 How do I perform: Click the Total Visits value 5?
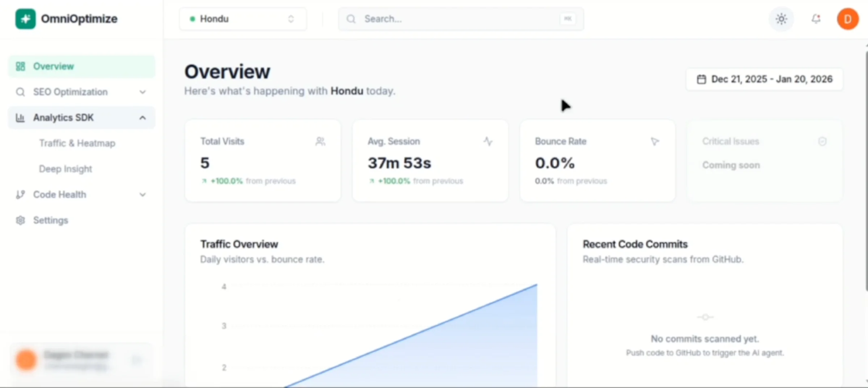pyautogui.click(x=205, y=163)
